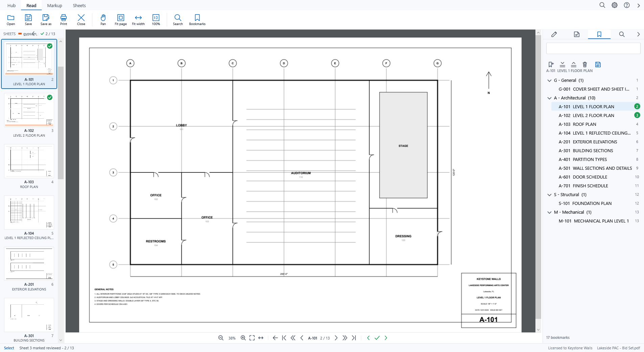Viewport: 644px width, 352px height.
Task: Zoom in using the magnifier plus icon
Action: tap(243, 338)
